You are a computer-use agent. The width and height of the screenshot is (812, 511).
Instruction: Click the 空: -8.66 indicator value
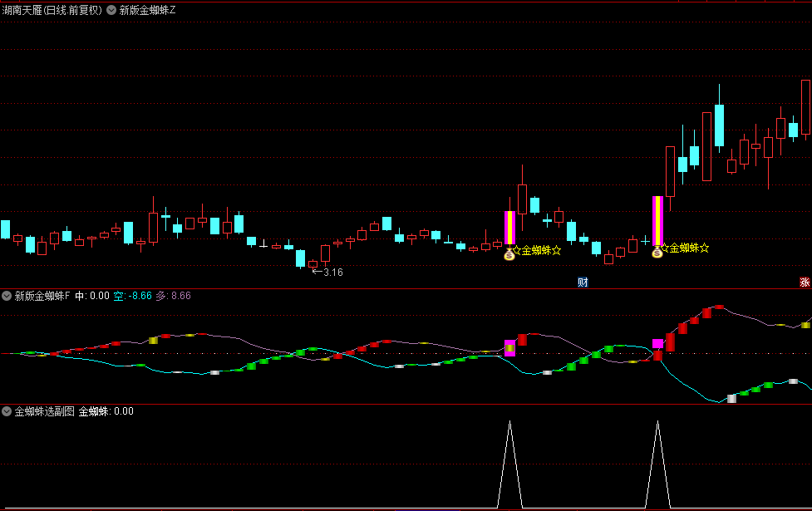133,296
